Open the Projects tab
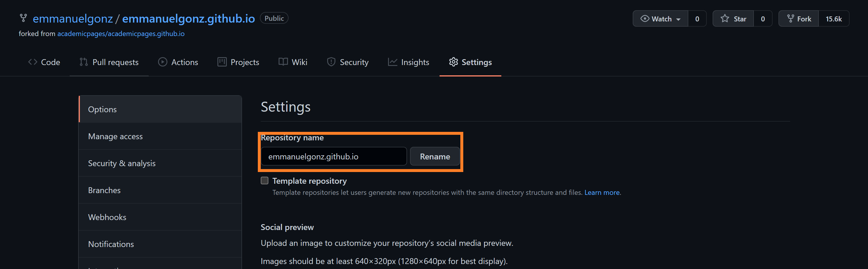Image resolution: width=868 pixels, height=269 pixels. pos(238,62)
